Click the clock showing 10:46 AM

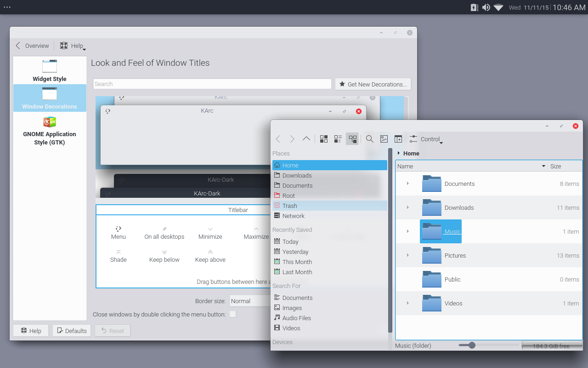coord(569,7)
